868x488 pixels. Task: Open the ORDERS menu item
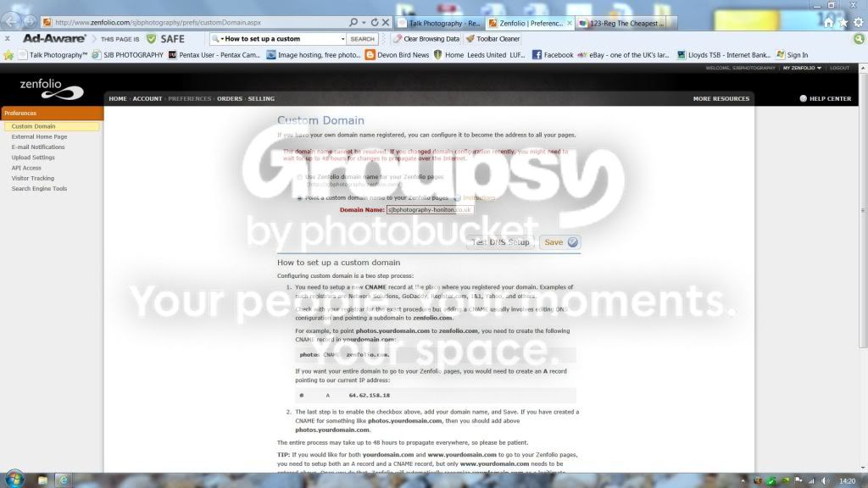click(x=230, y=98)
